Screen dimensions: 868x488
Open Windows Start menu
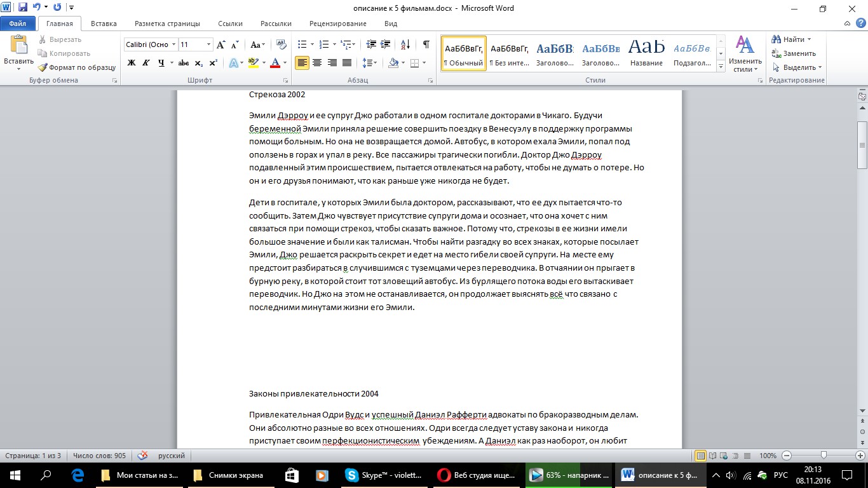click(x=14, y=475)
